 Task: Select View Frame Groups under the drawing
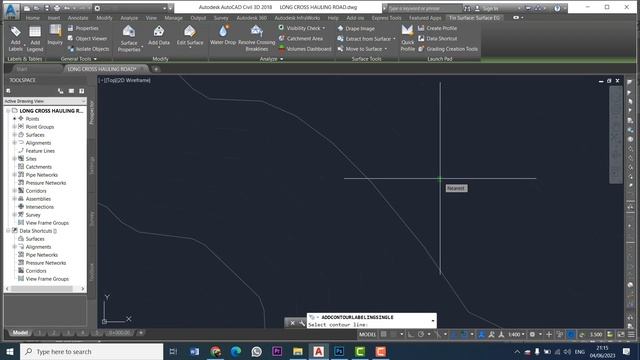(x=47, y=223)
